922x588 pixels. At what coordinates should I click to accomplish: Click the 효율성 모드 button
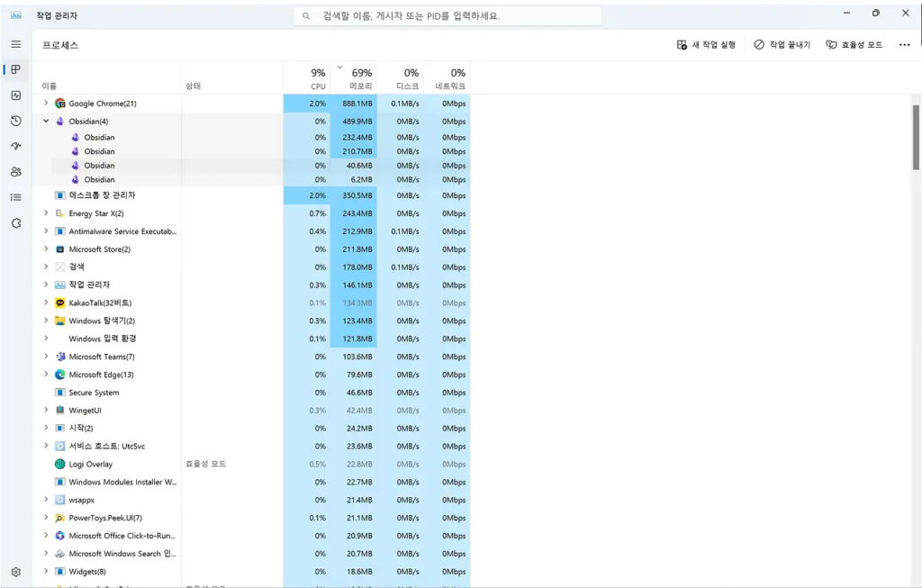click(x=854, y=45)
